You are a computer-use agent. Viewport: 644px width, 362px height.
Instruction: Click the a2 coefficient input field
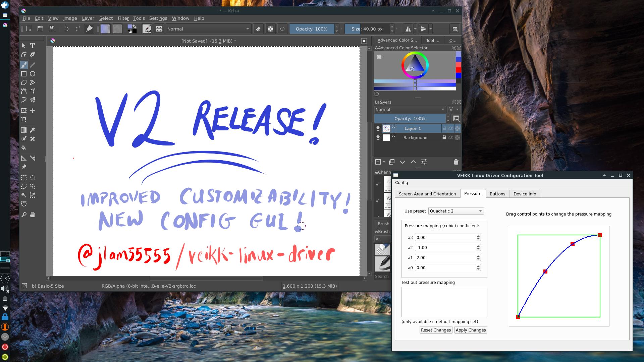coord(445,247)
